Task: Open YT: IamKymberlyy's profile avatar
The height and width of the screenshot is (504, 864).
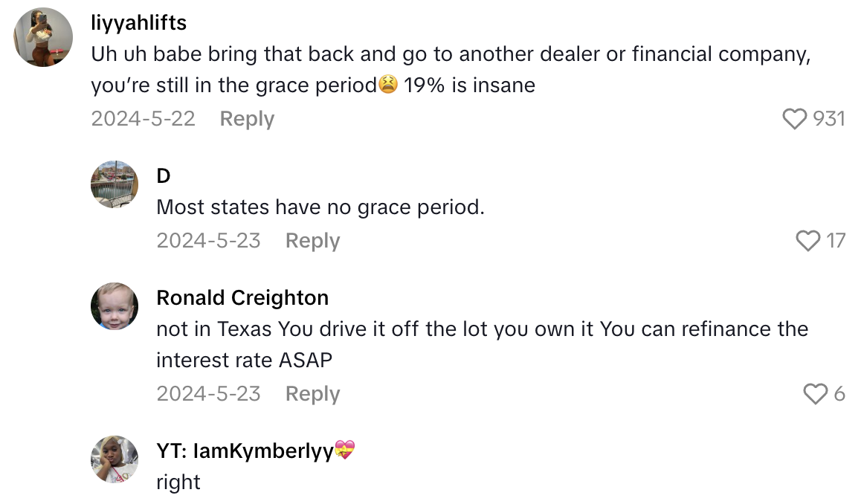Action: 115,459
